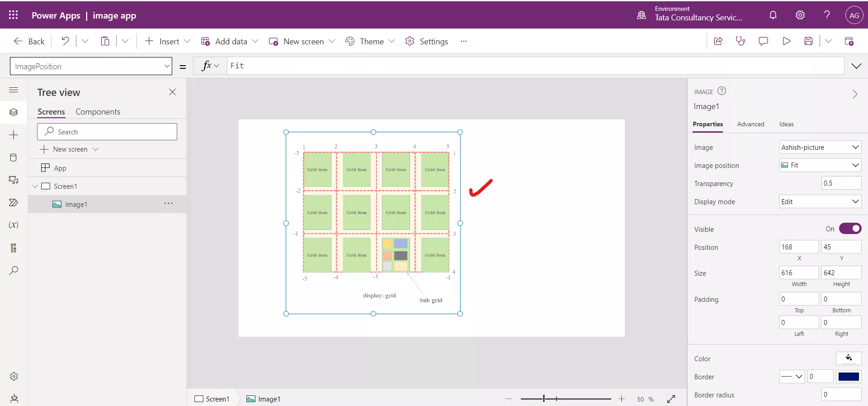Open the hamburger menu in left rail

tap(14, 90)
